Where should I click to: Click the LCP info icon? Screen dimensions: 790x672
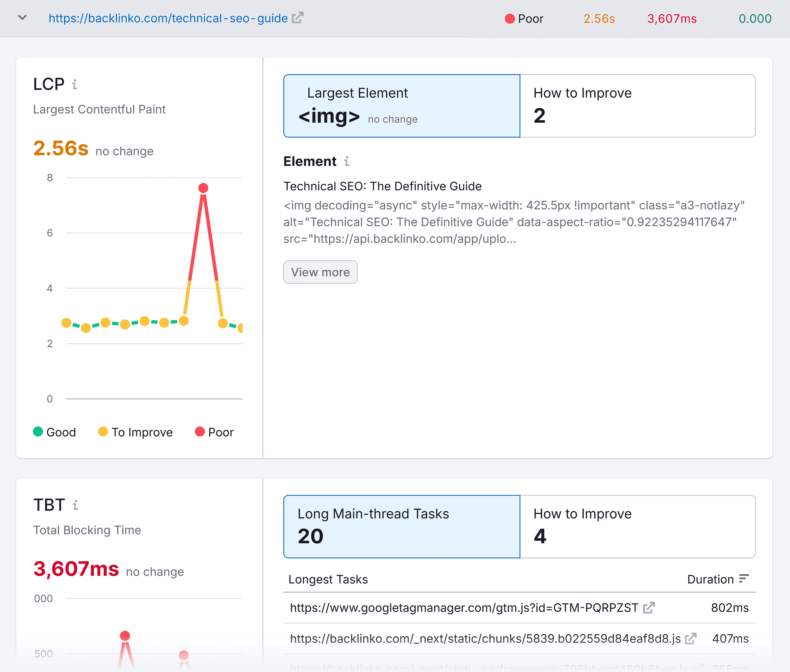(x=75, y=84)
